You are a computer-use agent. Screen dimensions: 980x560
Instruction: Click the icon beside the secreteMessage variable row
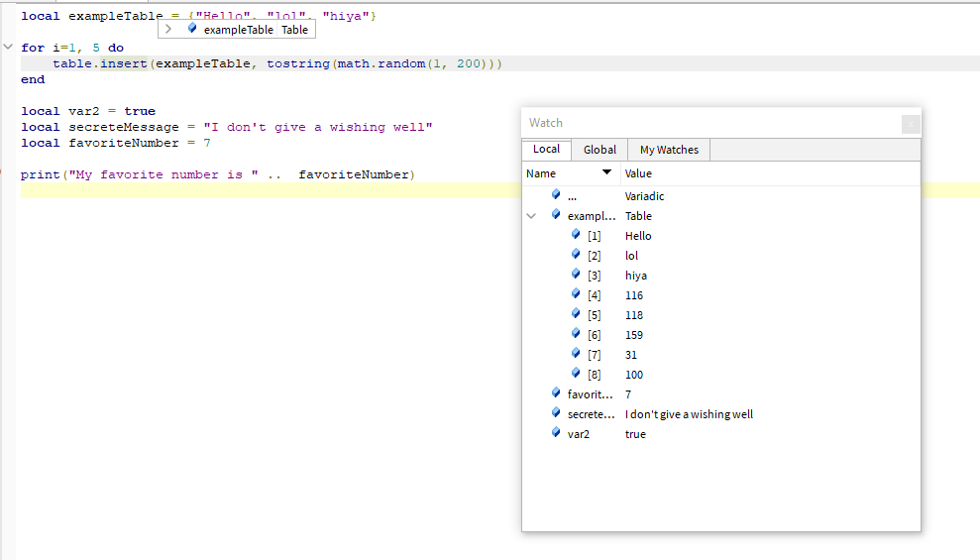click(x=556, y=413)
